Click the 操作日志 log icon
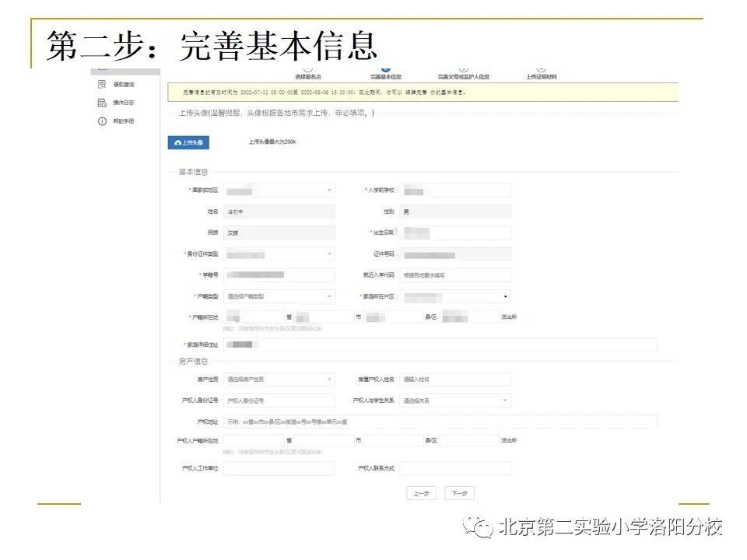Screen dimensions: 747x560 click(x=101, y=102)
